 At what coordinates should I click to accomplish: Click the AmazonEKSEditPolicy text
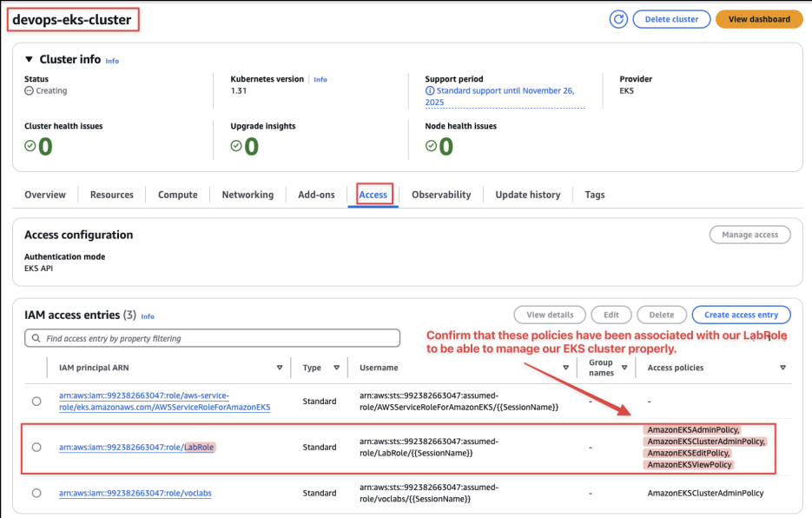(x=689, y=453)
